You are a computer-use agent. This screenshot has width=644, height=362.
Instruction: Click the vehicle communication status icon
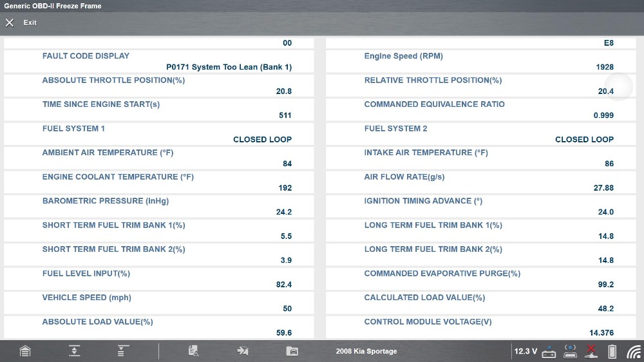point(570,351)
